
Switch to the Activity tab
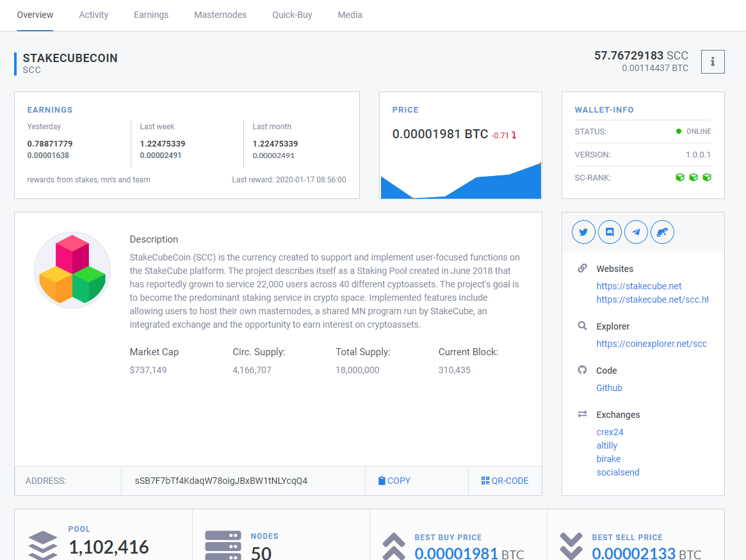click(x=93, y=15)
